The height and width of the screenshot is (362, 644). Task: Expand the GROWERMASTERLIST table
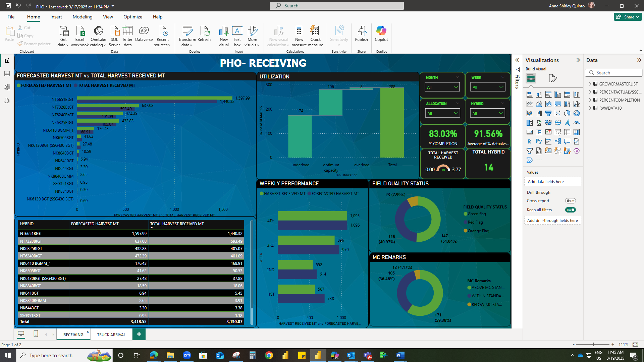590,84
